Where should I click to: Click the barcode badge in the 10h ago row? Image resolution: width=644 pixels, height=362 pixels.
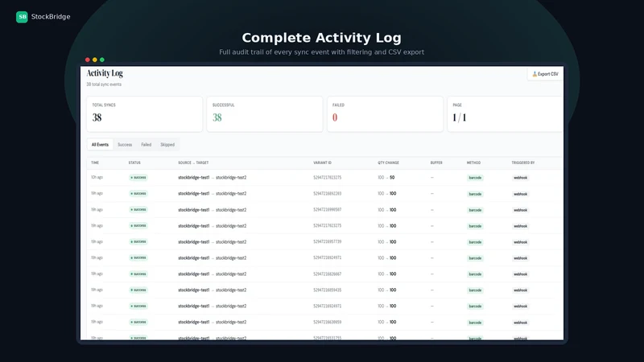tap(475, 178)
